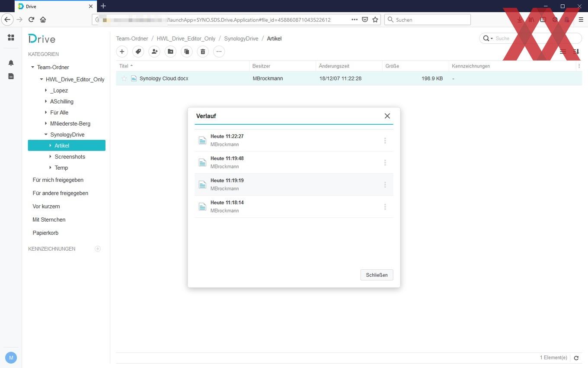Viewport: 588px width, 368px height.
Task: Reload the browser page
Action: pyautogui.click(x=31, y=19)
